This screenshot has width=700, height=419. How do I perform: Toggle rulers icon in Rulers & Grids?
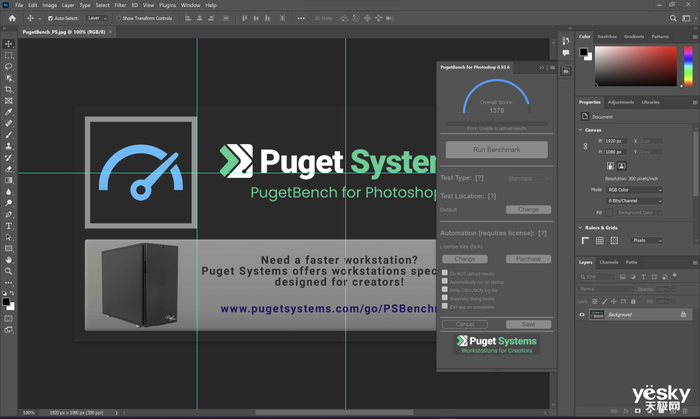click(585, 241)
